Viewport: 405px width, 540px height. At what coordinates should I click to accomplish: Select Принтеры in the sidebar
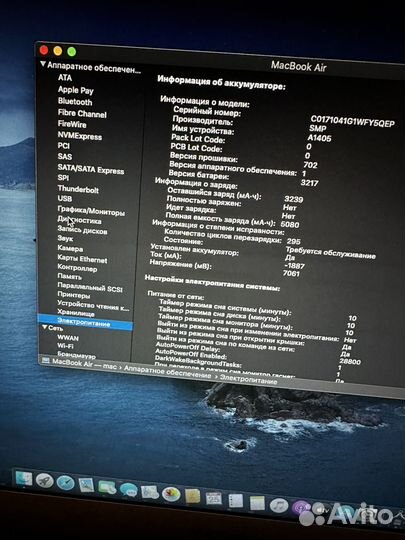[x=74, y=295]
